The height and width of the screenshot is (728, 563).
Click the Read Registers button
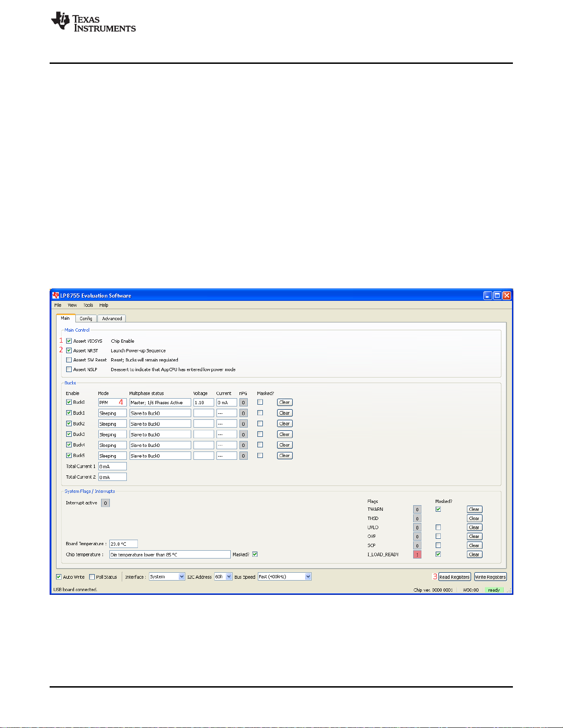point(455,577)
